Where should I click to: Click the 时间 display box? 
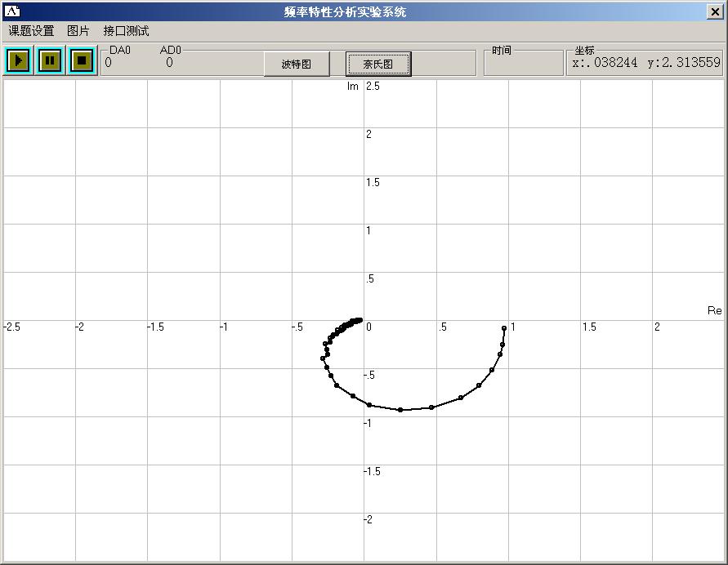(520, 64)
